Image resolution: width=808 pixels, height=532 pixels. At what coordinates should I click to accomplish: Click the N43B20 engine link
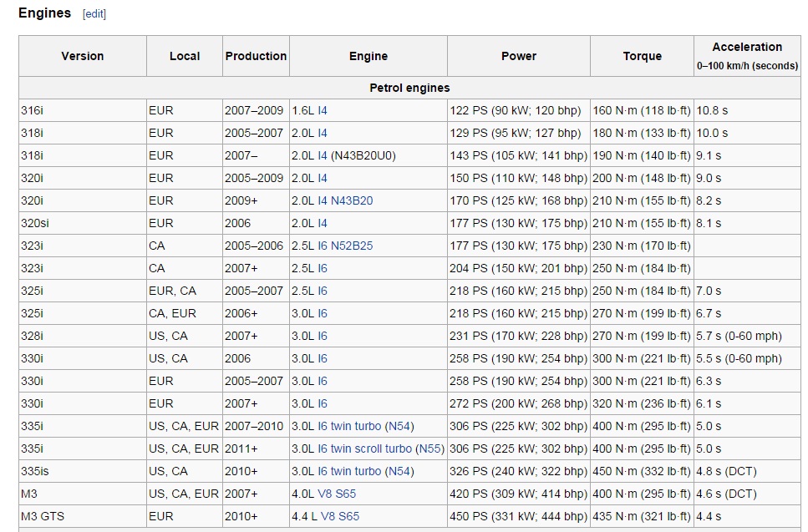coord(352,200)
